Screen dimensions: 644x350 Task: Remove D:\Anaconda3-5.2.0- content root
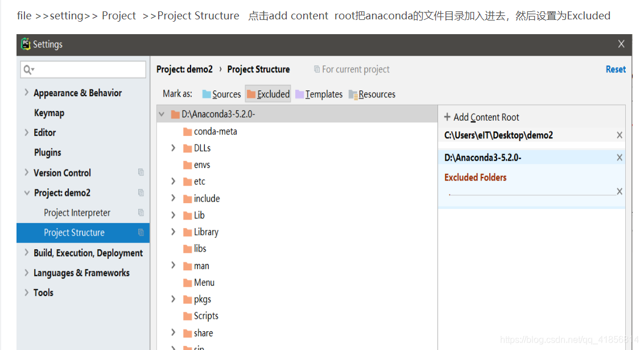pos(620,157)
